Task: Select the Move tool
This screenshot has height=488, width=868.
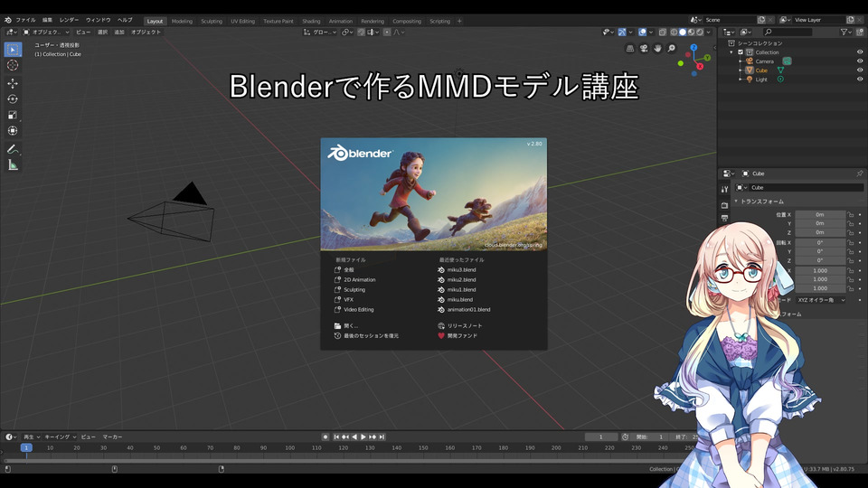Action: pos(13,83)
